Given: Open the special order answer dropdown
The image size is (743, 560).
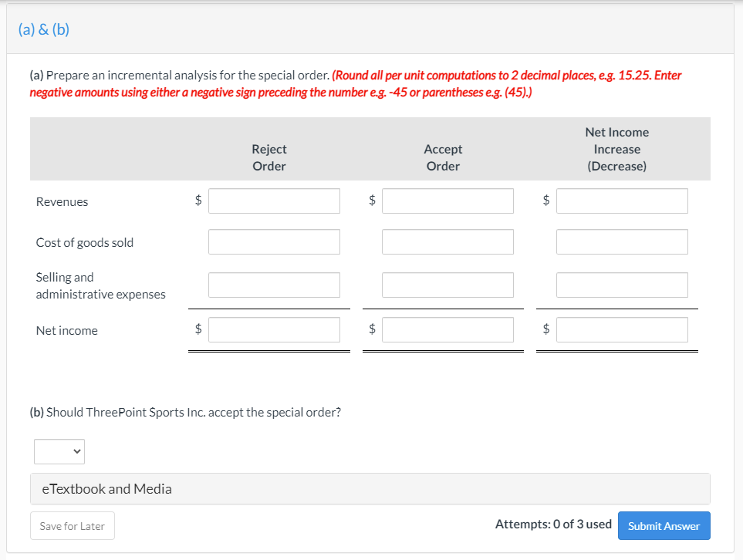Looking at the screenshot, I should (59, 451).
